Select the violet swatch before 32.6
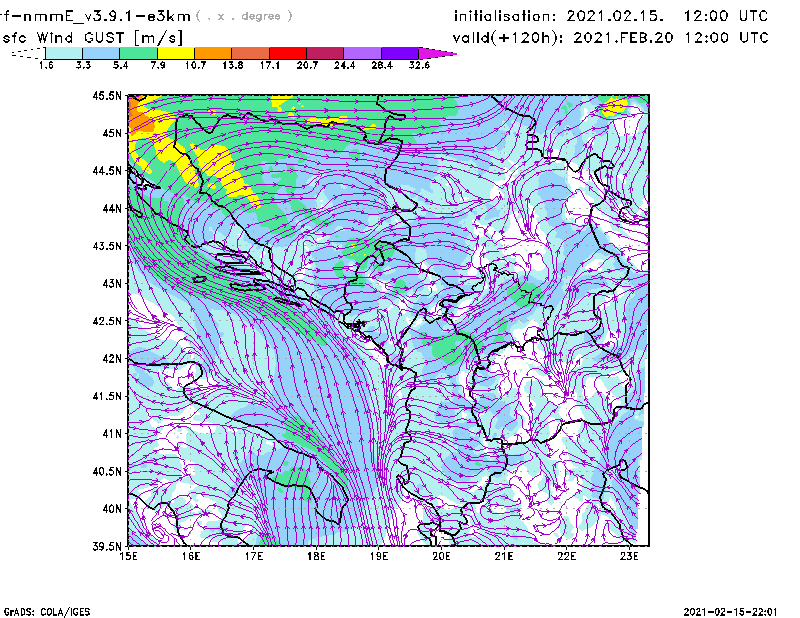800x618 pixels. pyautogui.click(x=400, y=53)
